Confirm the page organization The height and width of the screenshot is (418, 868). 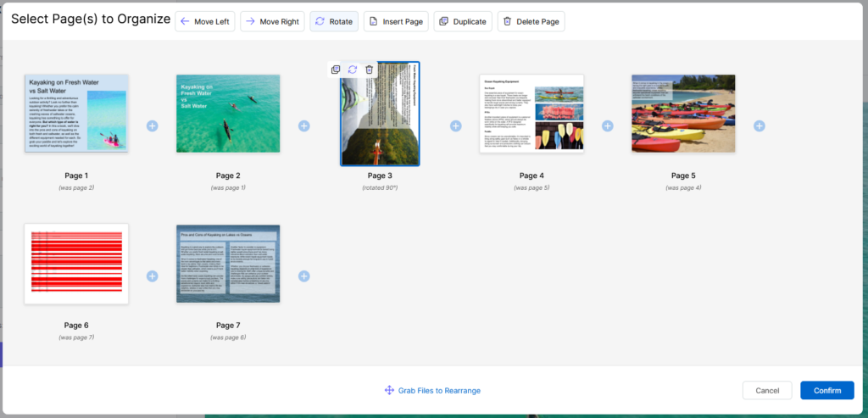tap(827, 390)
